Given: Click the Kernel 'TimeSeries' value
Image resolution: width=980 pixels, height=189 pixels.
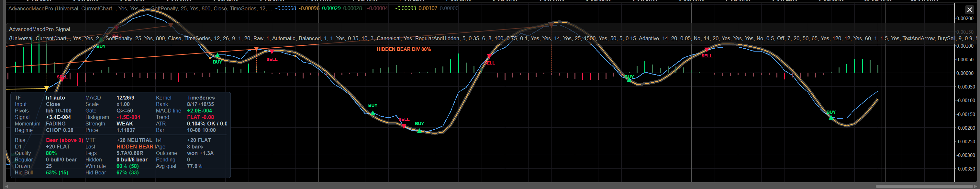Looking at the screenshot, I should pyautogui.click(x=201, y=98).
